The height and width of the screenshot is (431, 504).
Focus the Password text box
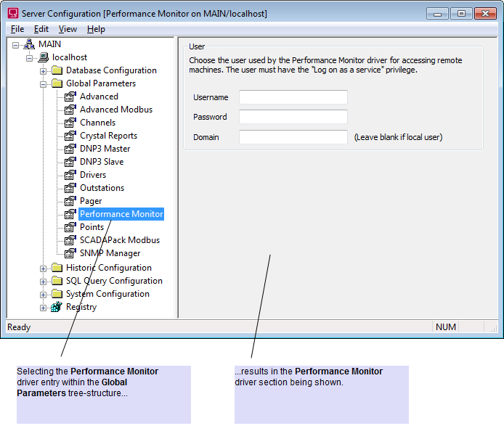[293, 117]
